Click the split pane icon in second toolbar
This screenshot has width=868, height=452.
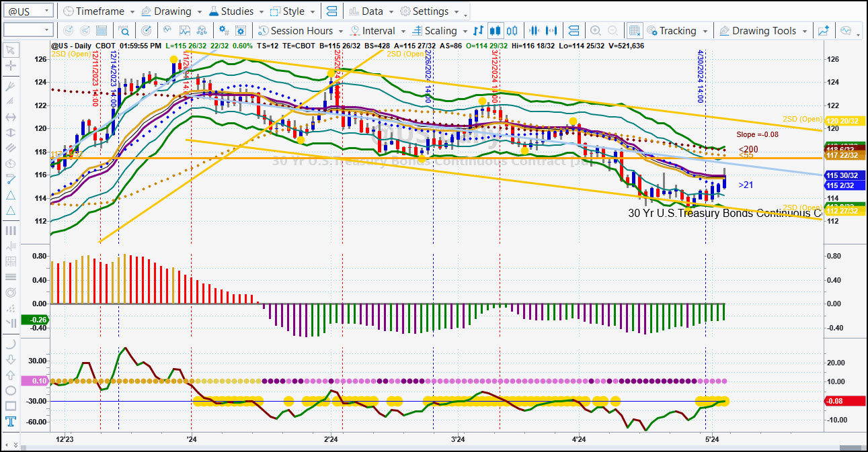(574, 31)
